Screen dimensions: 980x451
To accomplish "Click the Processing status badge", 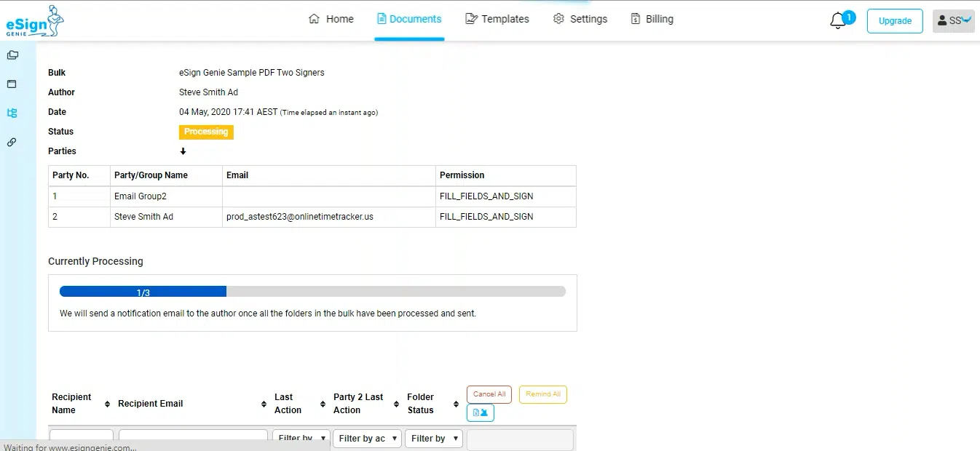I will point(206,132).
